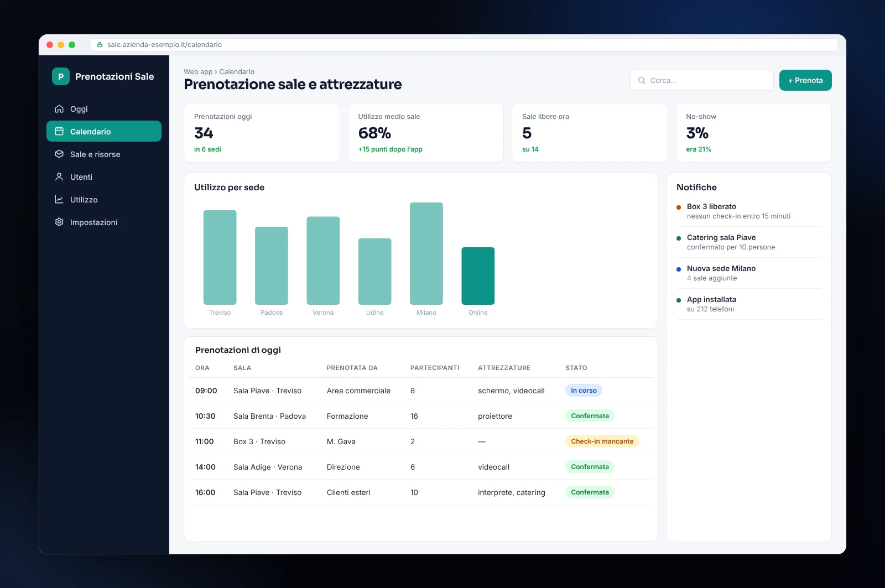Click the No-show 3% value

(697, 133)
